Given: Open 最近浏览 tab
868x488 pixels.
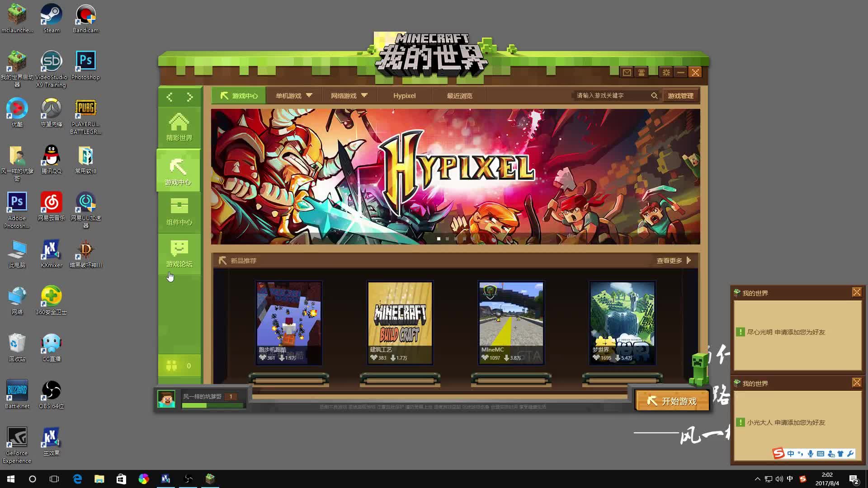Looking at the screenshot, I should (x=459, y=96).
